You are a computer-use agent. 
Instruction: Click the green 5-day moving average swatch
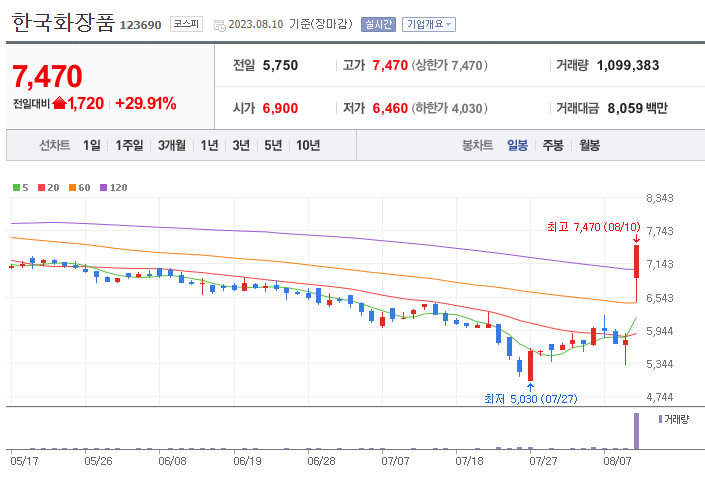16,188
